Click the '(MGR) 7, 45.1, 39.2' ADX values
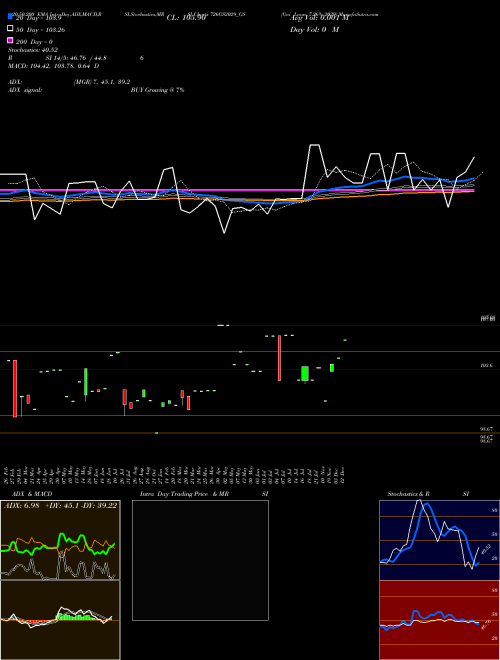The height and width of the screenshot is (660, 500). 102,82
